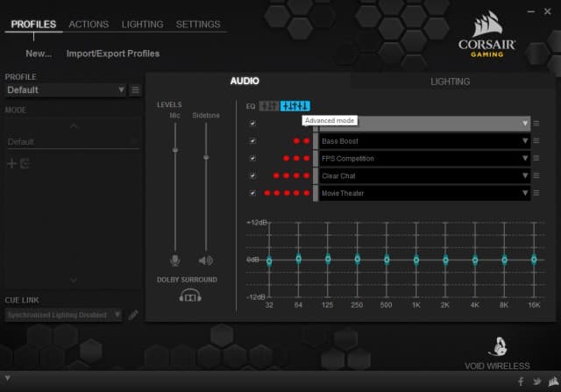
Task: Open the Default profile dropdown
Action: [66, 89]
